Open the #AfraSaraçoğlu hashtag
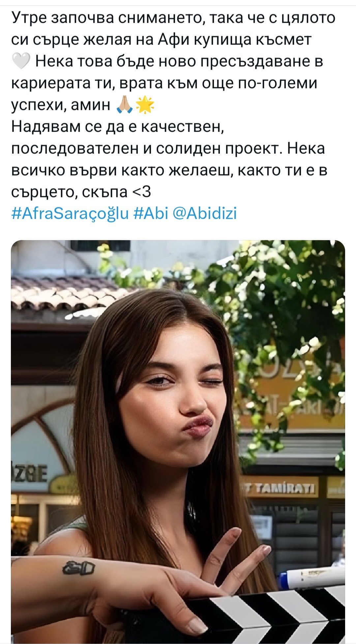Image resolution: width=356 pixels, height=644 pixels. [x=70, y=214]
